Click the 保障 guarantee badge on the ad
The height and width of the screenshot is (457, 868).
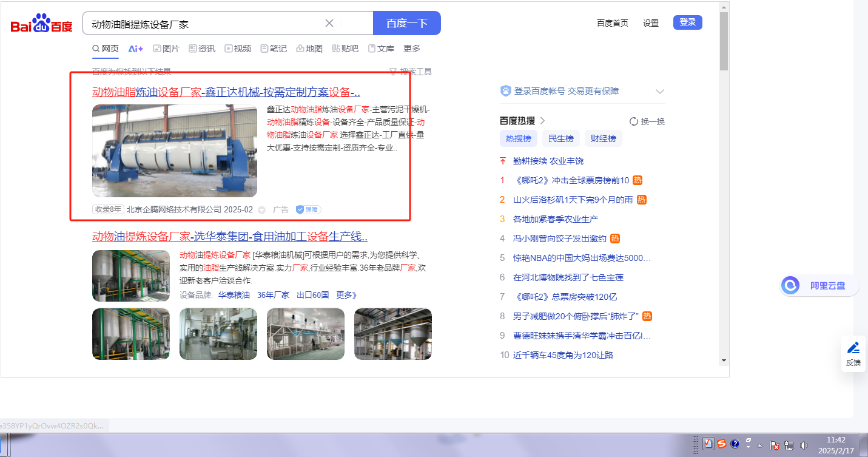click(308, 209)
